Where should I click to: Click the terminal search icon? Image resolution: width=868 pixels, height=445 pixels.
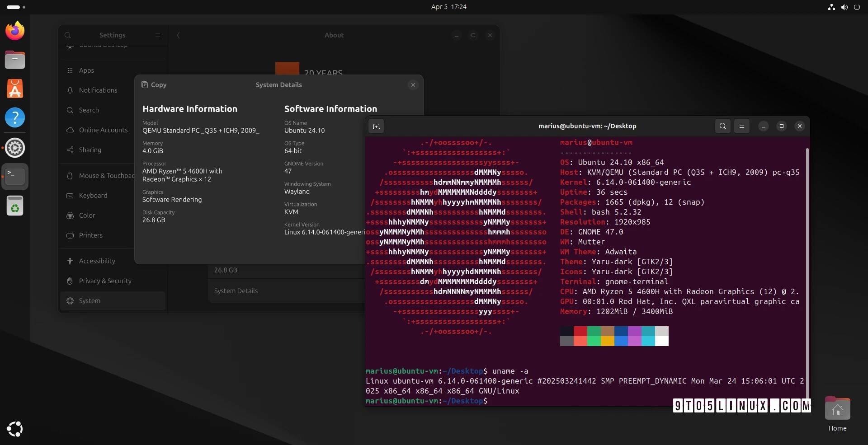[x=722, y=126]
